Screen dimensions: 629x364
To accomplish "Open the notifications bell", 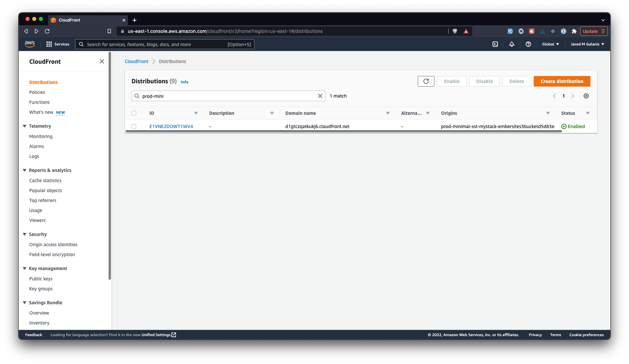I will (511, 44).
